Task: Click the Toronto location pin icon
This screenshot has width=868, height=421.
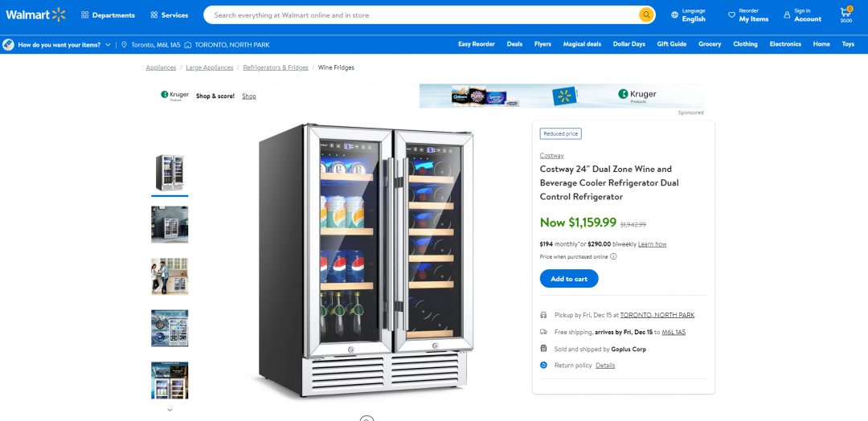Action: (x=124, y=45)
